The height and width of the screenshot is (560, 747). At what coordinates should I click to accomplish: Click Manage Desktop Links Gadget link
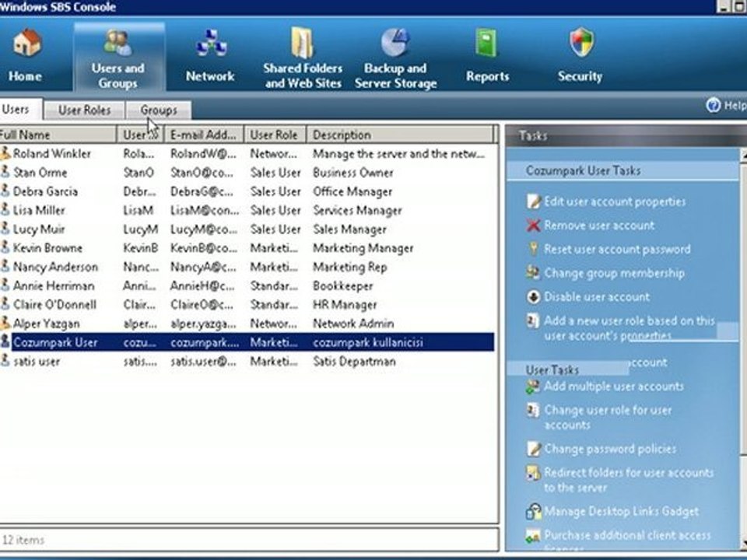click(622, 512)
